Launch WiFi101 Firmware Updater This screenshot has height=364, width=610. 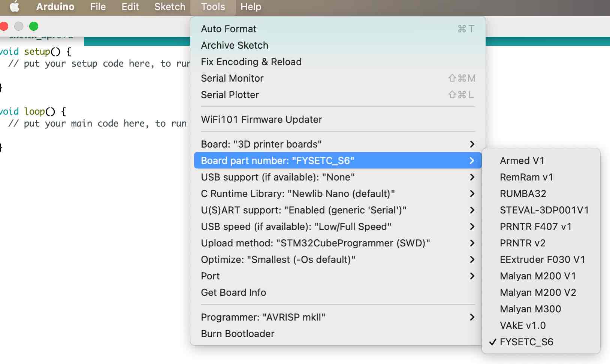coord(338,119)
